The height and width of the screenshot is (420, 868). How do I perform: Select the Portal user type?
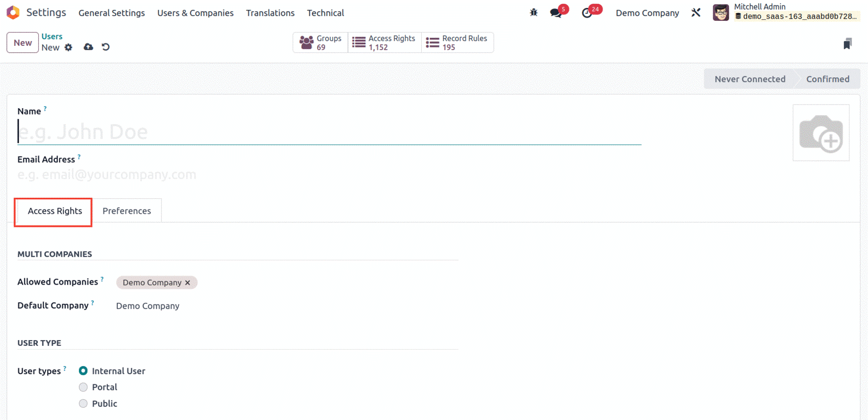point(83,387)
